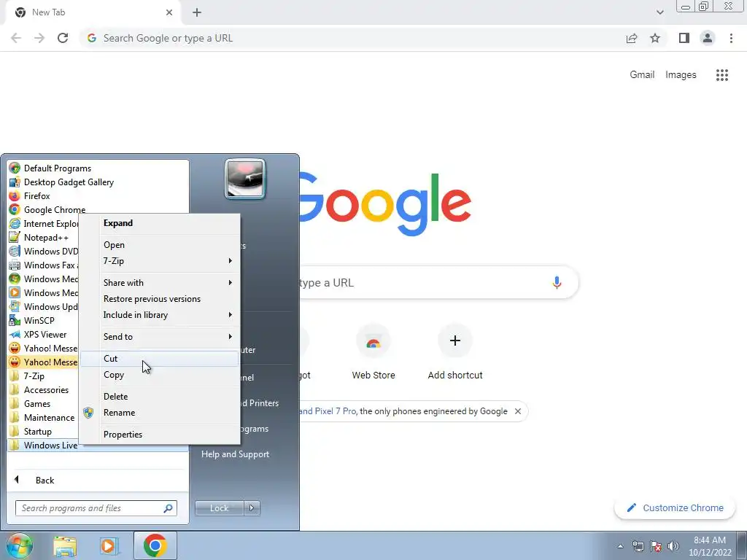Open Properties from the context menu
747x560 pixels.
pyautogui.click(x=160, y=435)
